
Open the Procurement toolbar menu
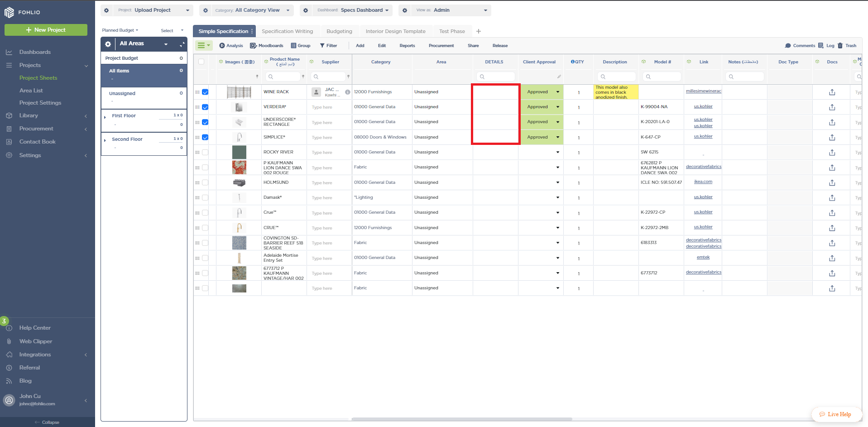(441, 46)
